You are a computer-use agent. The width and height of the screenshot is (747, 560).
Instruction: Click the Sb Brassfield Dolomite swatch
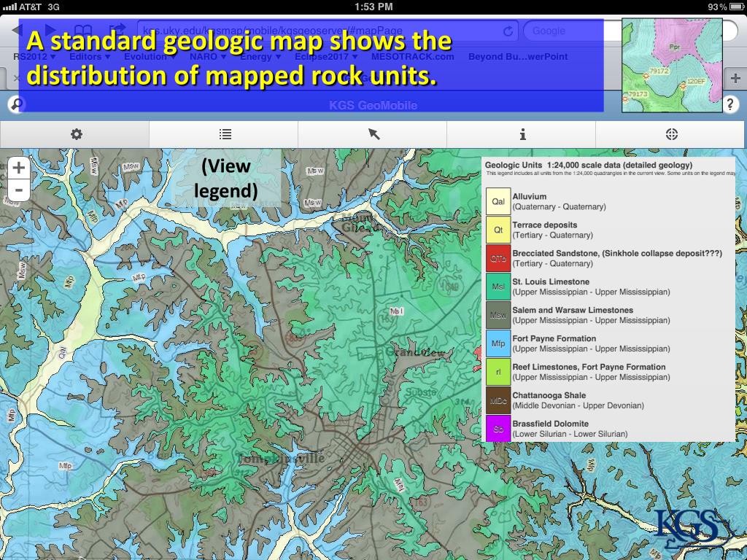(x=498, y=429)
